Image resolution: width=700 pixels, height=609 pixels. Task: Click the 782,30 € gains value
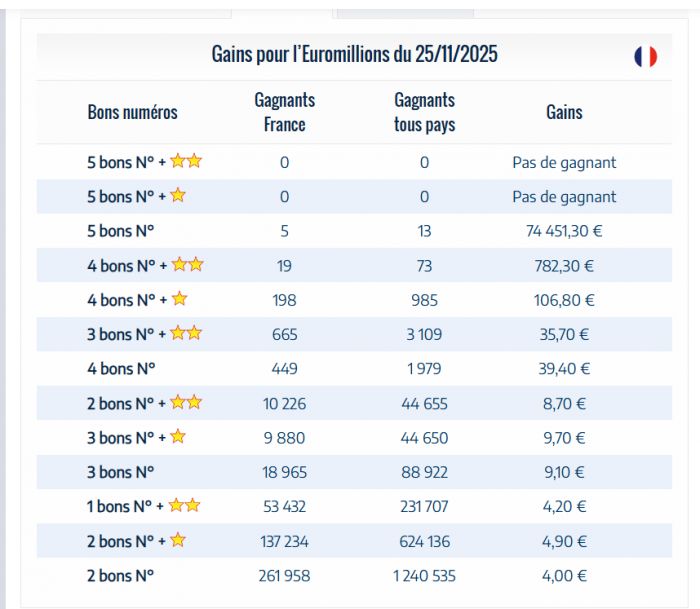click(x=564, y=265)
